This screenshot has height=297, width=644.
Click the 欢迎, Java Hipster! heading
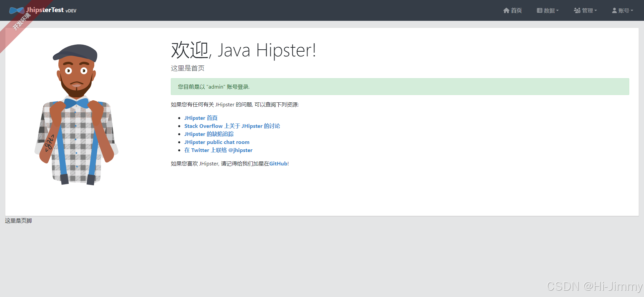243,50
